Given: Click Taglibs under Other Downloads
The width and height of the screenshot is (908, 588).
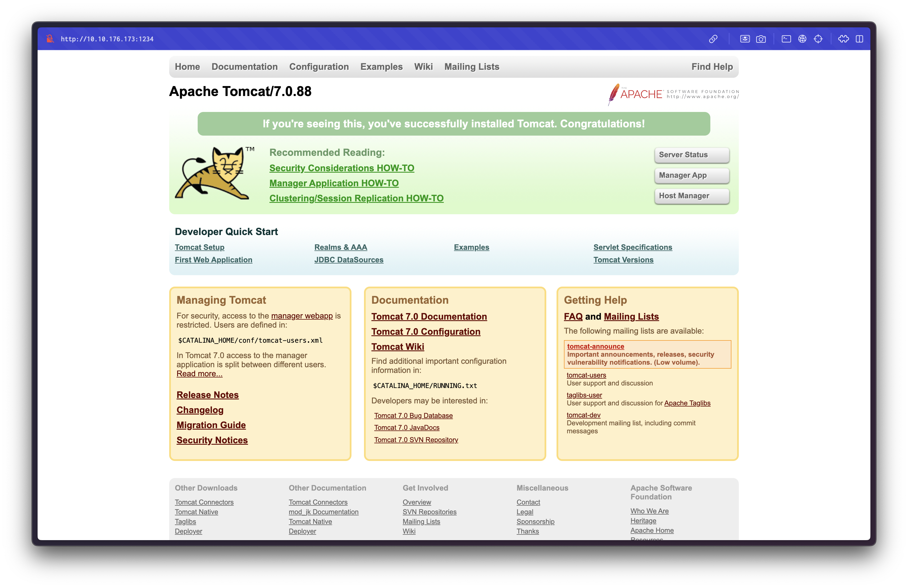Looking at the screenshot, I should click(185, 522).
